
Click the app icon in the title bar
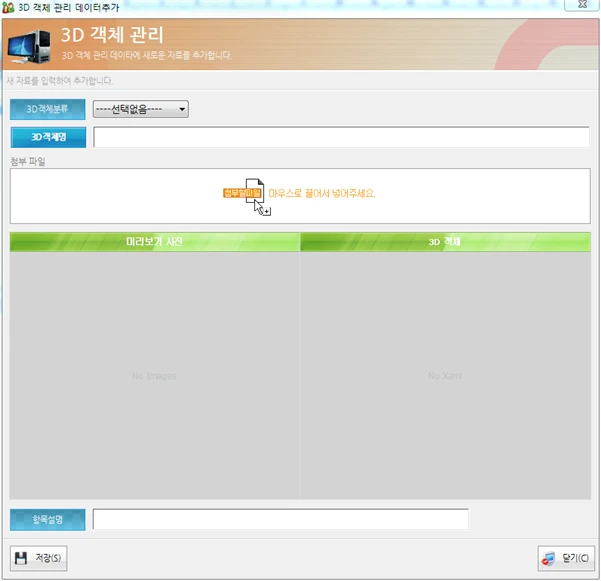click(x=8, y=7)
